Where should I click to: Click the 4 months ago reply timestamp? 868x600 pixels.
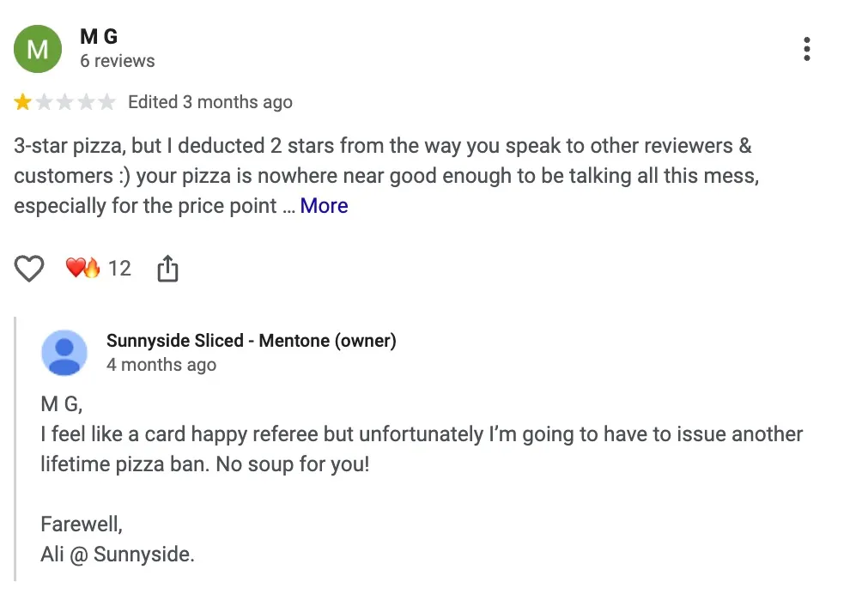(x=161, y=364)
